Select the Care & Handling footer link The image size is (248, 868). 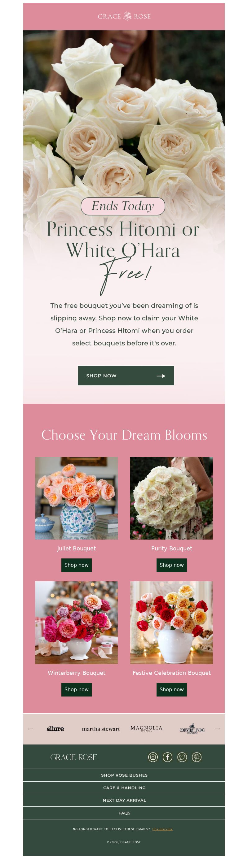(x=124, y=788)
